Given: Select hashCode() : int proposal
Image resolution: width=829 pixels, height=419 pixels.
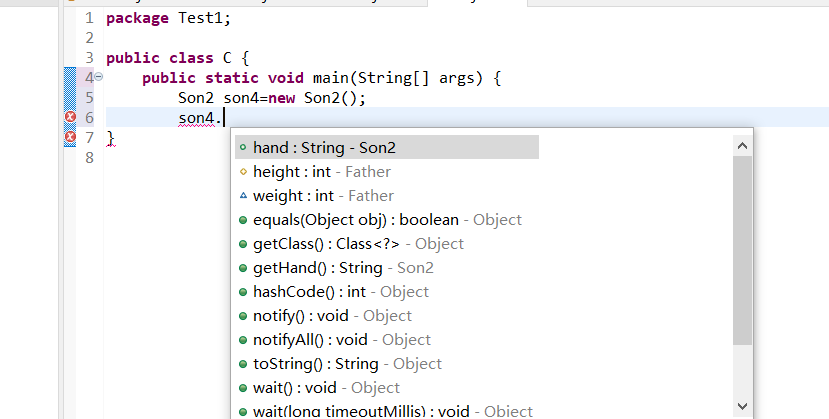Looking at the screenshot, I should pyautogui.click(x=340, y=292).
